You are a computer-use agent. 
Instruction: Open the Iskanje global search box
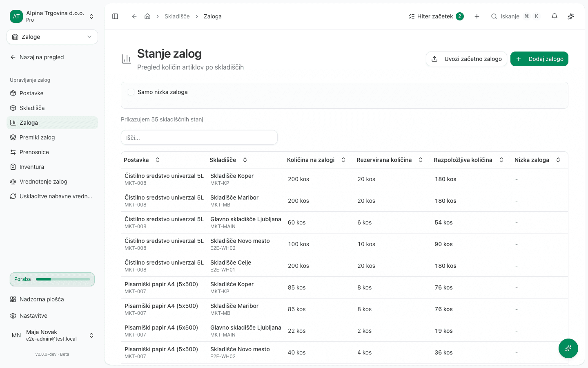516,16
